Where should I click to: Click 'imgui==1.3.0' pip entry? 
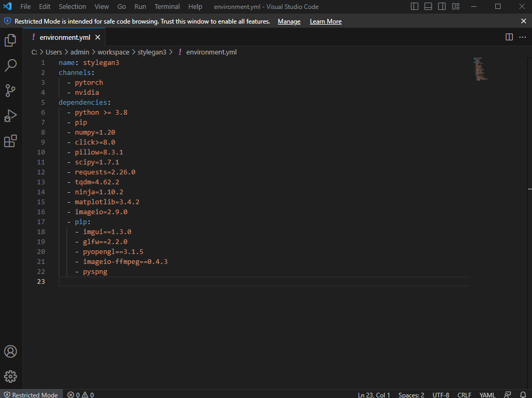107,232
